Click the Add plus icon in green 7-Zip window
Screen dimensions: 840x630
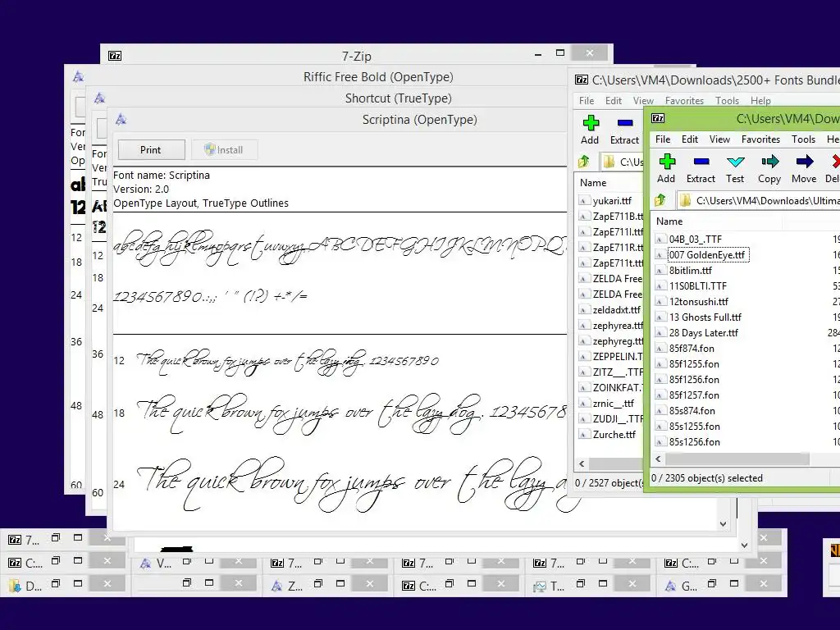[667, 162]
